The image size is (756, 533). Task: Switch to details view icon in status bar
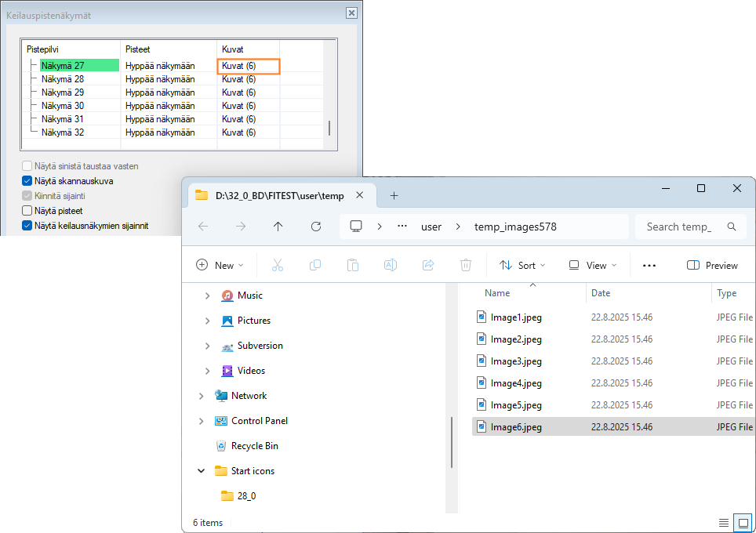pos(723,523)
